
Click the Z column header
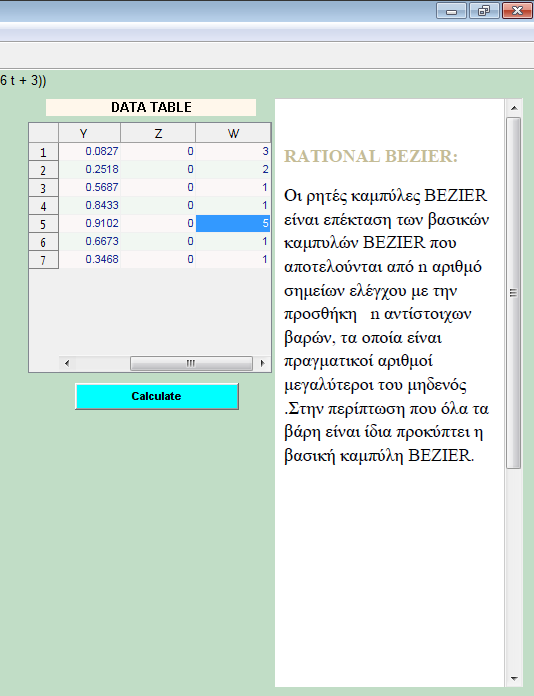click(158, 133)
